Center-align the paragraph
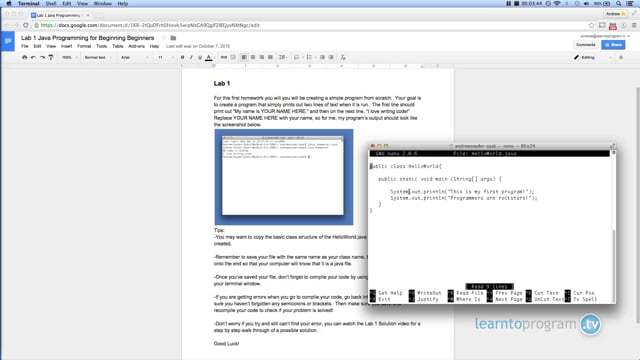 (253, 58)
